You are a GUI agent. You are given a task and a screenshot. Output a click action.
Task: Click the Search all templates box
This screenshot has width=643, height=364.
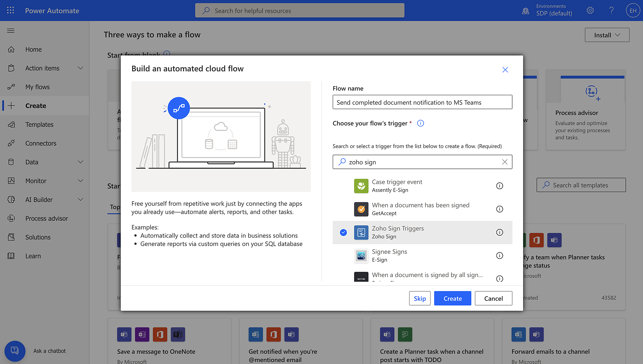click(581, 185)
